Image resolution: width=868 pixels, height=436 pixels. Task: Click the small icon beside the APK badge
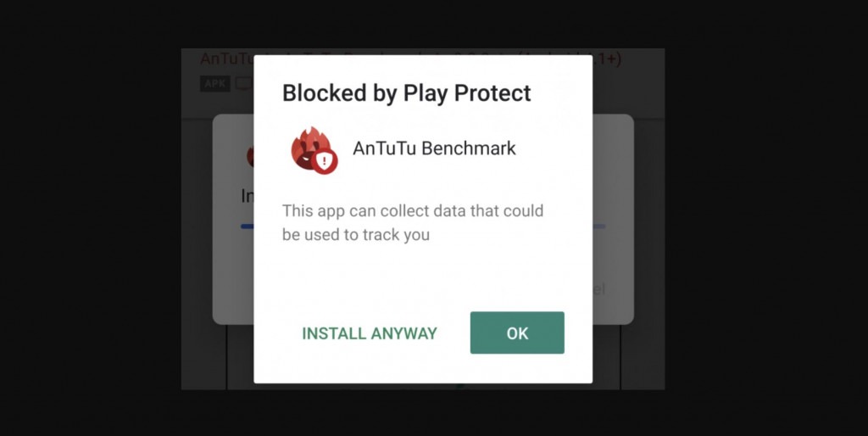click(244, 84)
